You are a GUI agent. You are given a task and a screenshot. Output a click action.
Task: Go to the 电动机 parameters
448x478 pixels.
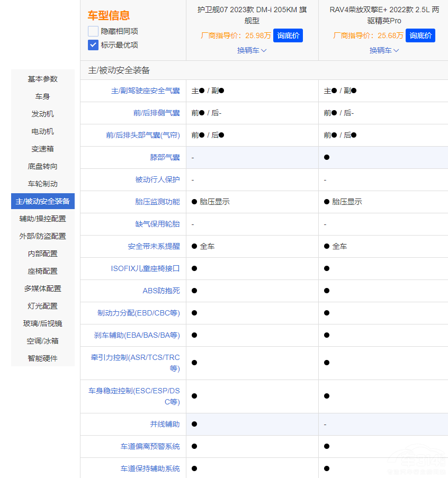click(42, 131)
